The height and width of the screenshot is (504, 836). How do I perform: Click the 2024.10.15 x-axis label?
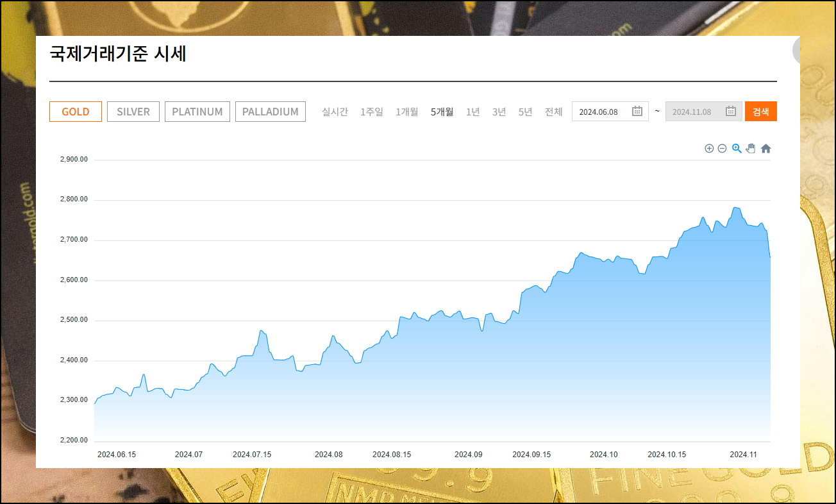(x=667, y=454)
